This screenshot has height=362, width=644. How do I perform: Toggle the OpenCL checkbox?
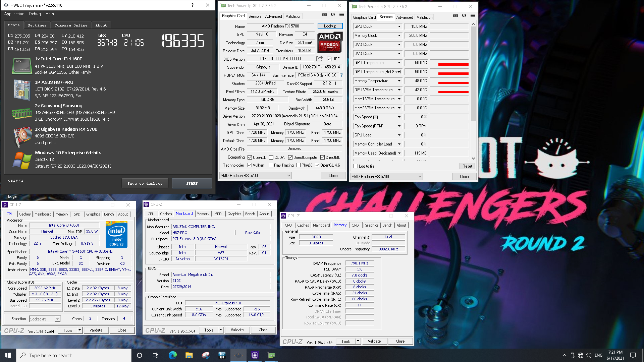tap(250, 158)
